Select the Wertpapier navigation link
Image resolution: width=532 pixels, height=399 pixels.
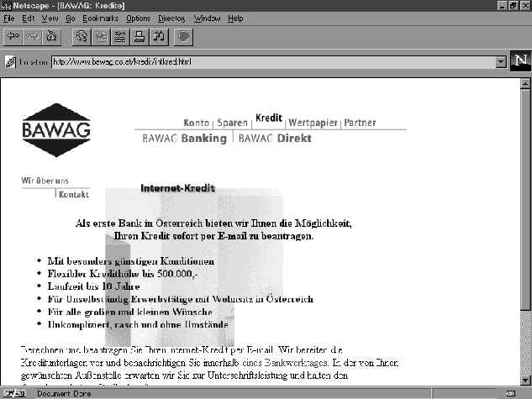coord(313,123)
